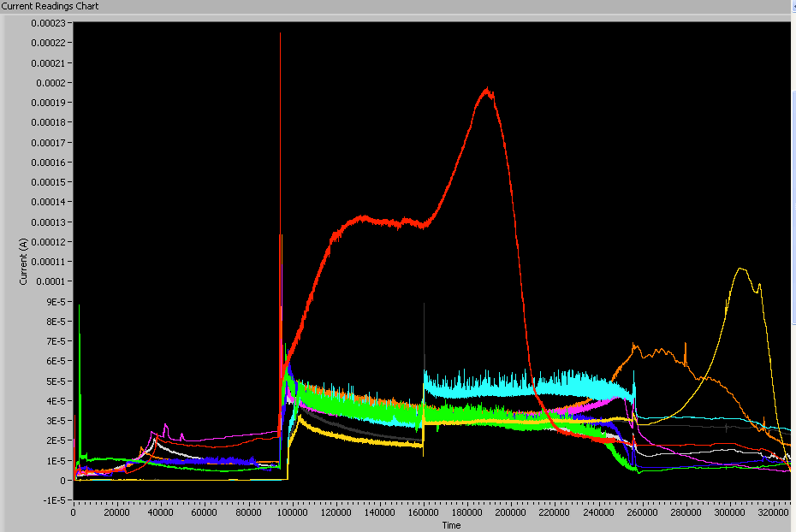This screenshot has width=796, height=532.
Task: Click the Current Readings Chart title label
Action: pos(50,6)
